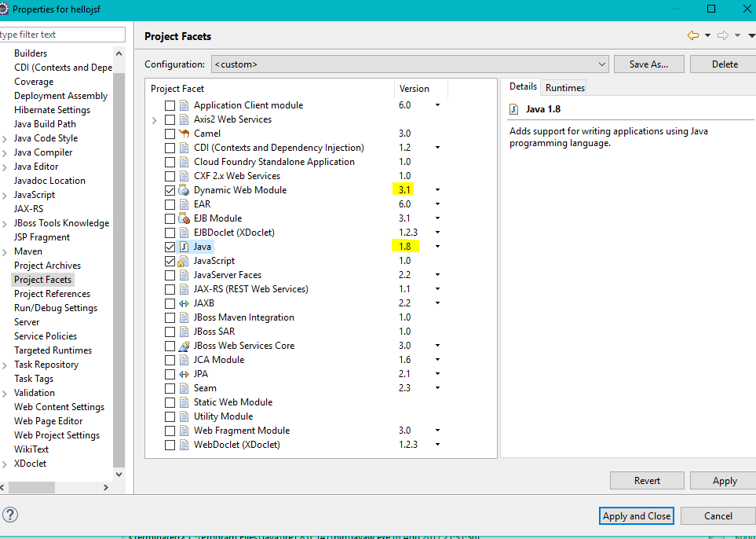This screenshot has width=756, height=539.
Task: Select Project Facets in the sidebar
Action: pos(43,280)
